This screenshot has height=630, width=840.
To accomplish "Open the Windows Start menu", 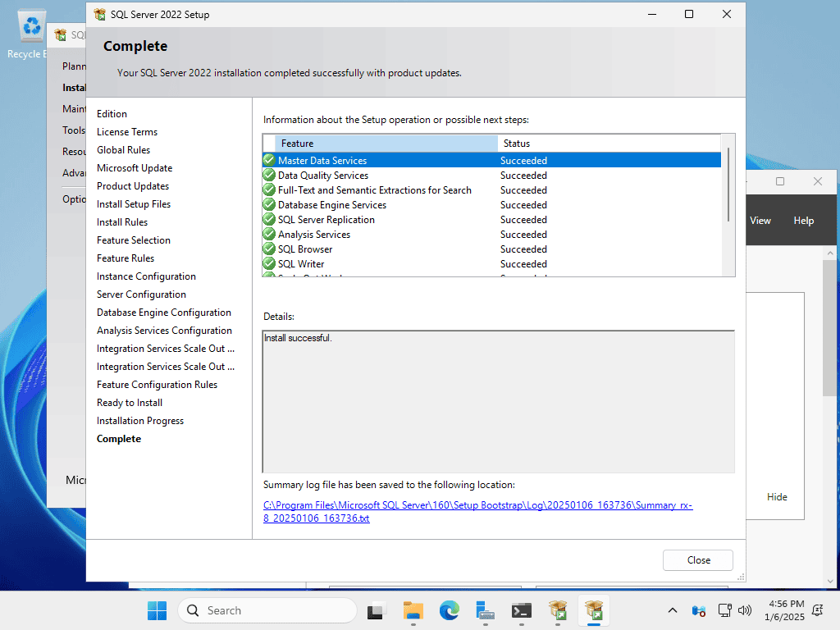I will click(x=157, y=610).
